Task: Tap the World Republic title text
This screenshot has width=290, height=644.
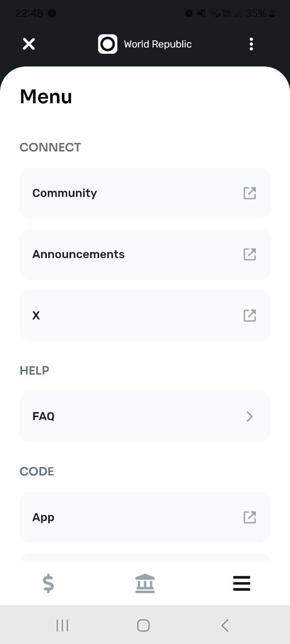Action: 158,44
